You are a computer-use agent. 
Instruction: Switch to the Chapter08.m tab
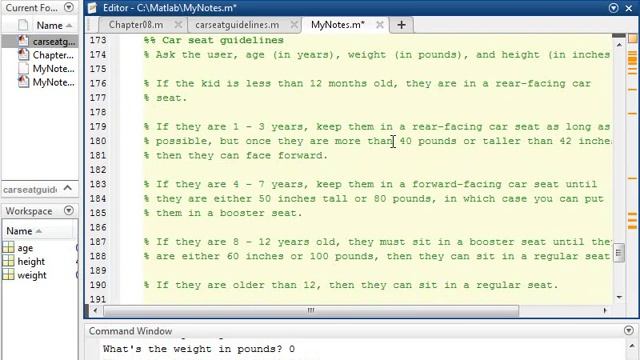(x=136, y=25)
